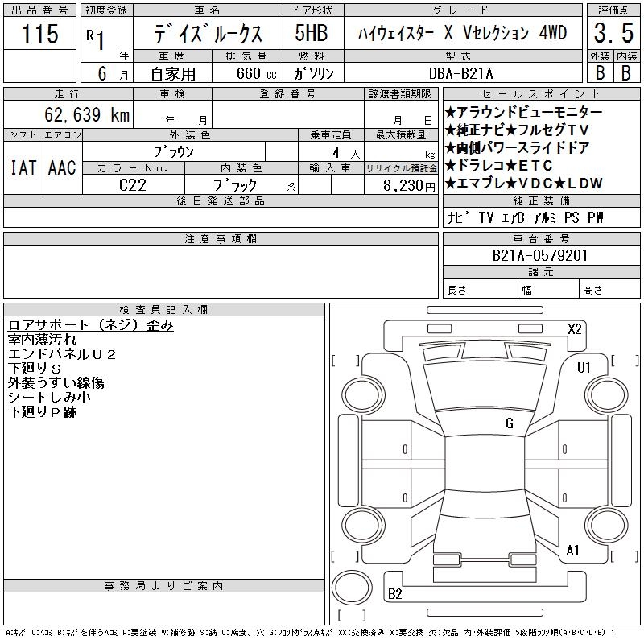Click the note 室内薄汚れ
Viewport: 644px width, 644px height.
[42, 340]
